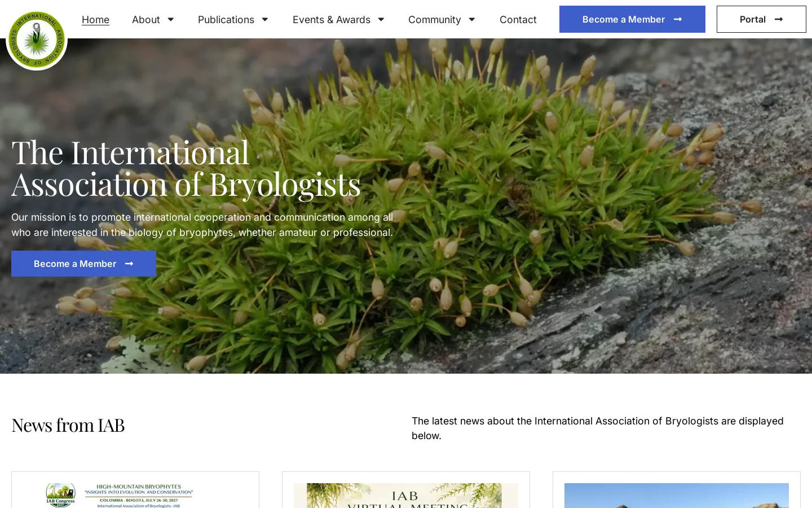
Task: Open the Events & Awards menu
Action: [332, 19]
